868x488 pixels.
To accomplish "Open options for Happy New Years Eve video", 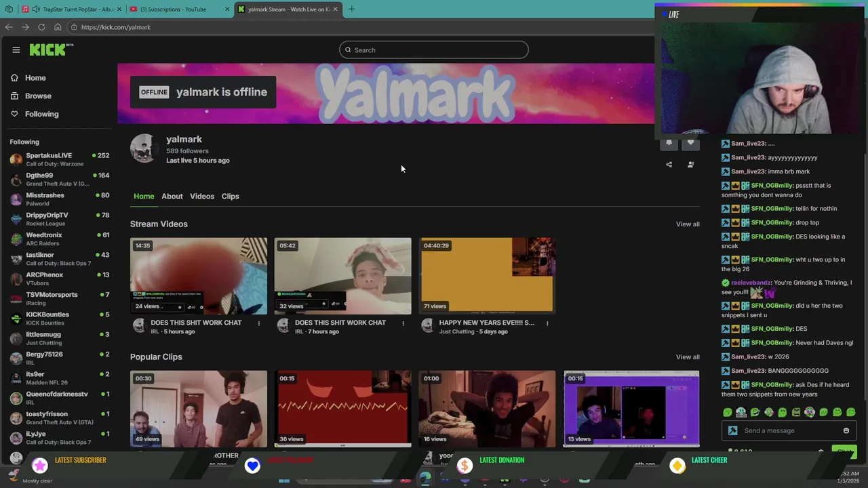I will pyautogui.click(x=547, y=323).
